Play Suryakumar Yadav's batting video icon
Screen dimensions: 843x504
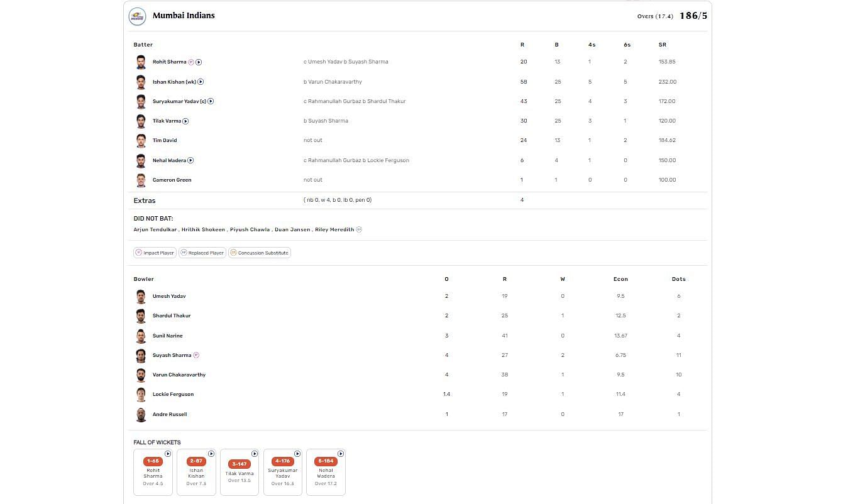point(211,101)
